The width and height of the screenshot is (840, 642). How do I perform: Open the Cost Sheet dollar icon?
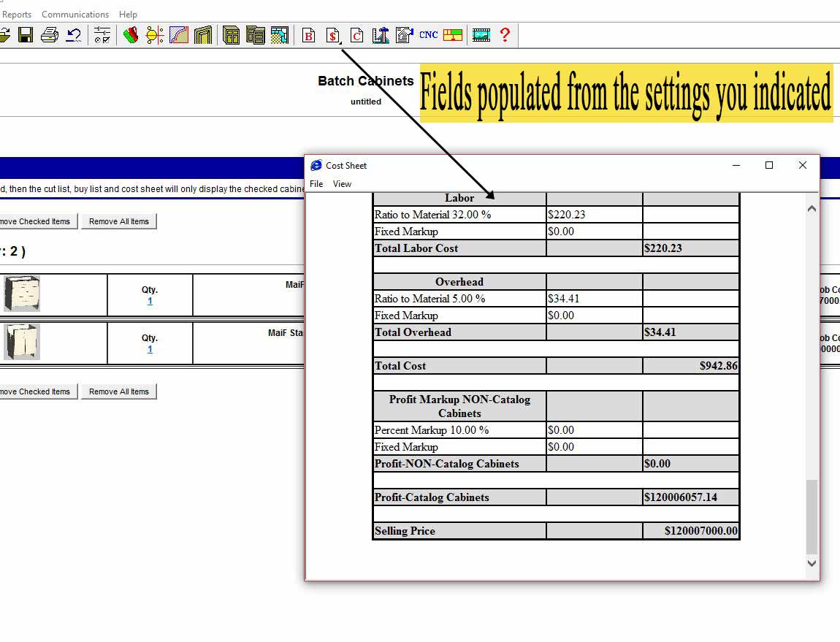[333, 35]
